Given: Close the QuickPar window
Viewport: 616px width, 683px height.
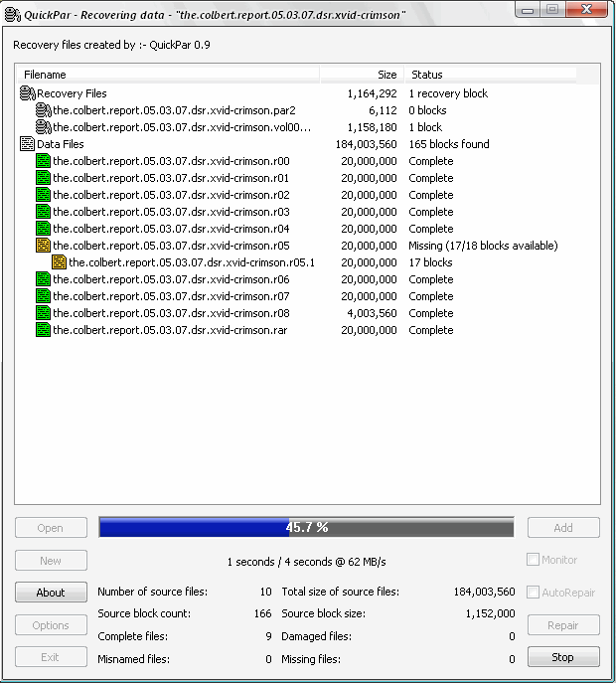Looking at the screenshot, I should (x=586, y=9).
